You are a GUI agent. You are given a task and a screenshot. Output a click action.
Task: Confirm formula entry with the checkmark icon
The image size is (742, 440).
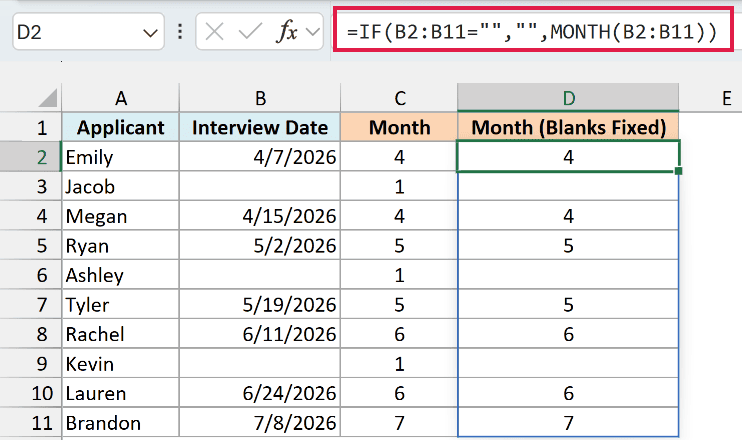(250, 32)
